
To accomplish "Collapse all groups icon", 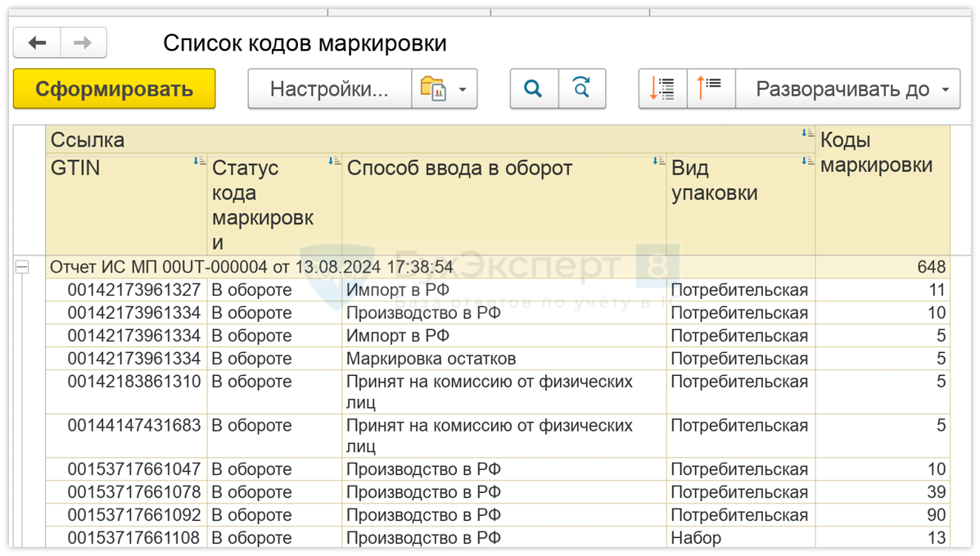I will [710, 88].
